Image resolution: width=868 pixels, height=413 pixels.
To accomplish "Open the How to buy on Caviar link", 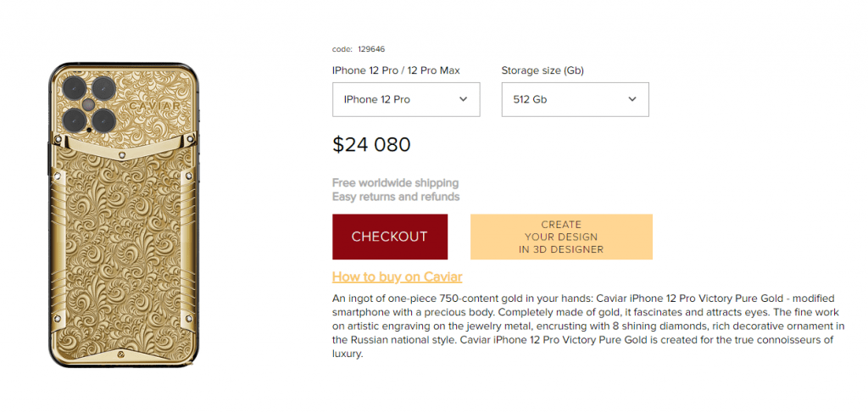I will coord(397,276).
